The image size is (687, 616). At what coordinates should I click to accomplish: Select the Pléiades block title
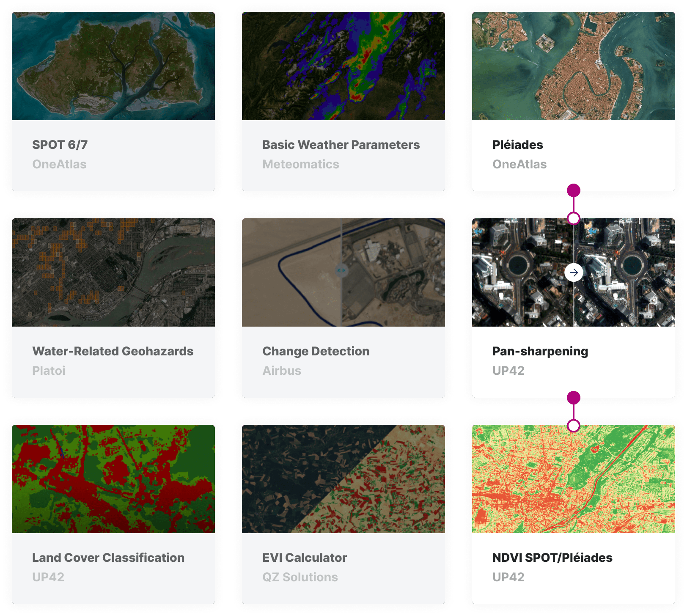click(x=518, y=145)
